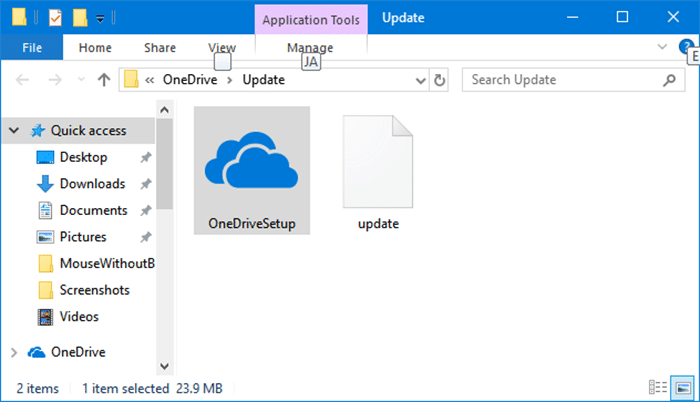The image size is (700, 402).
Task: Click the pin icon next to Pictures
Action: pos(146,237)
